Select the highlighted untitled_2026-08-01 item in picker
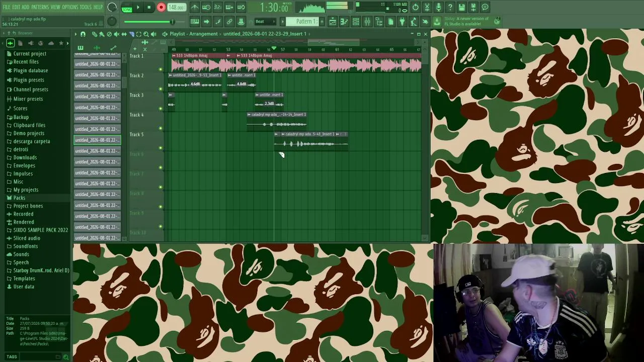644x362 pixels. (x=97, y=140)
